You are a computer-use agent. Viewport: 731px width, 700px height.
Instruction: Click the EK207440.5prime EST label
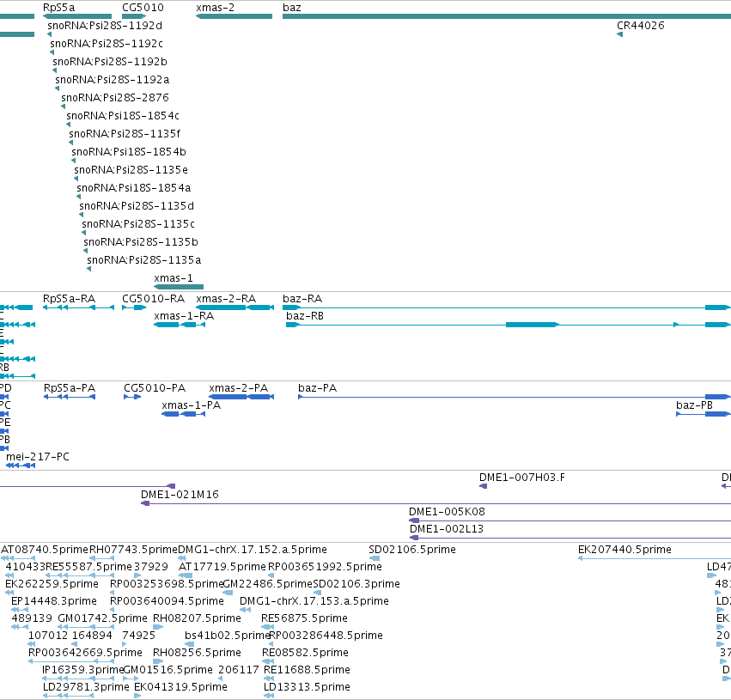pos(624,550)
